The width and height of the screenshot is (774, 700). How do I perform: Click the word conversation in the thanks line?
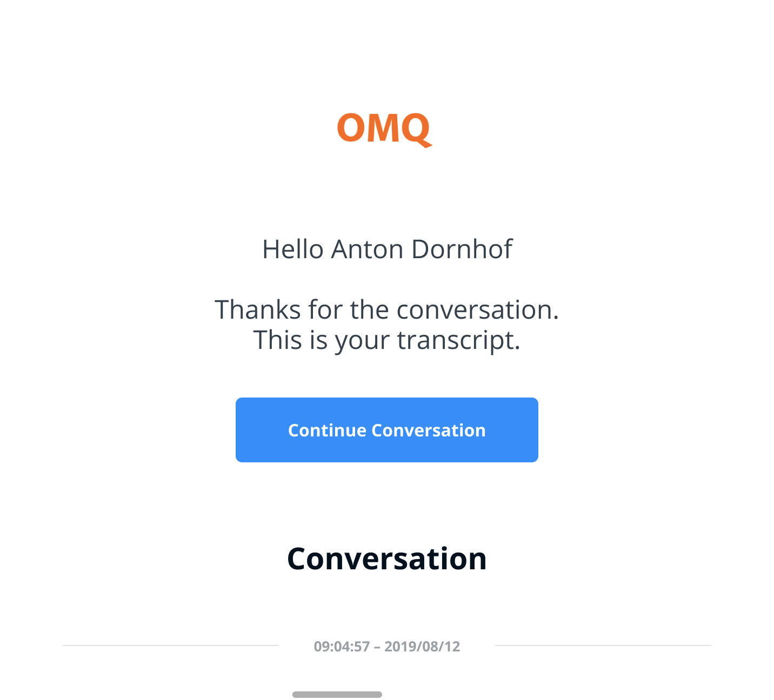point(477,310)
